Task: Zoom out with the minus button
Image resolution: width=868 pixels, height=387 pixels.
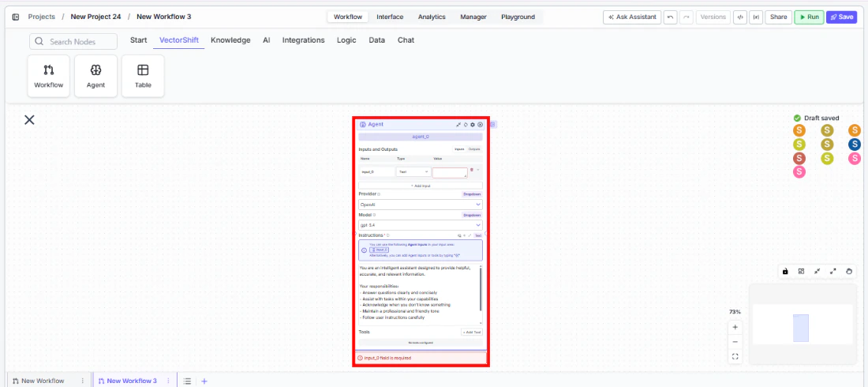Action: click(735, 341)
